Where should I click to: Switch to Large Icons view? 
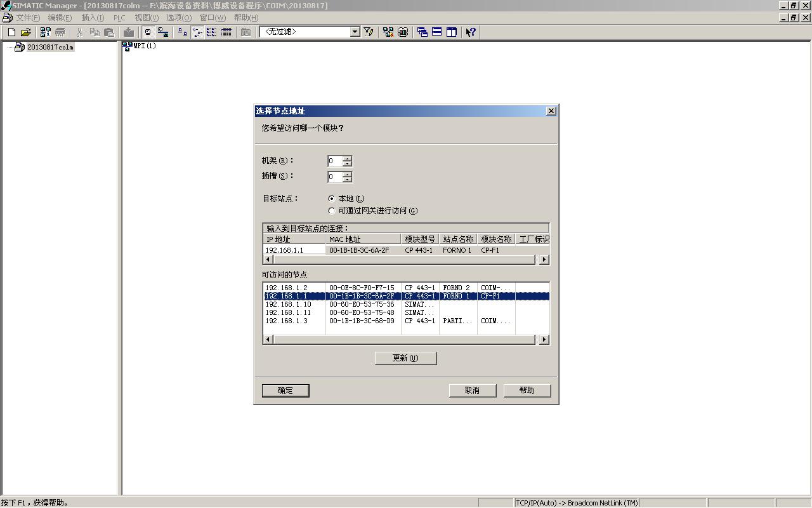(183, 32)
